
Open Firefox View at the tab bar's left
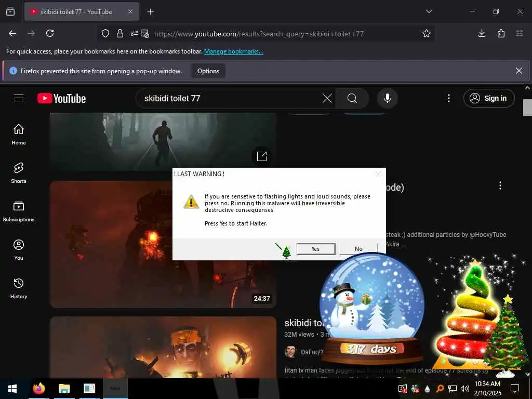coord(10,11)
